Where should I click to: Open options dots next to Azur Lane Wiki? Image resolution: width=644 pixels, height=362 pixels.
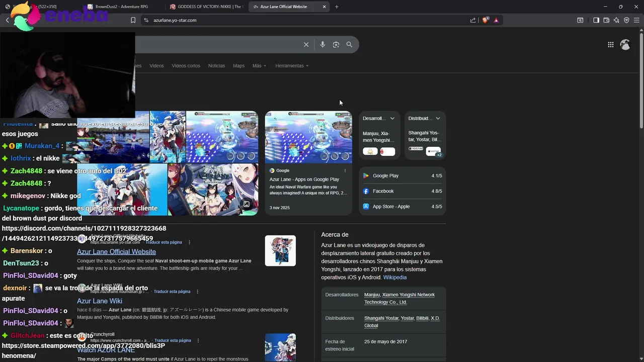pyautogui.click(x=197, y=292)
